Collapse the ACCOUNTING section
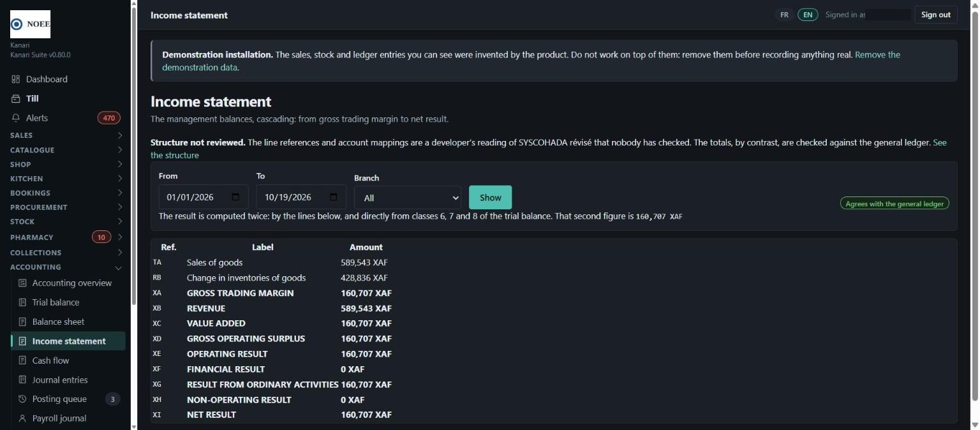Image resolution: width=980 pixels, height=430 pixels. tap(66, 267)
